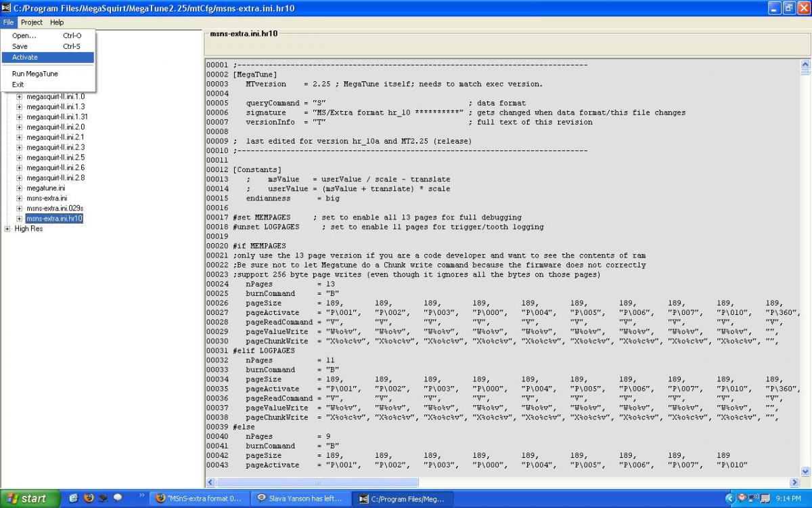
Task: Open Firefox from the quick launch bar
Action: 89,499
